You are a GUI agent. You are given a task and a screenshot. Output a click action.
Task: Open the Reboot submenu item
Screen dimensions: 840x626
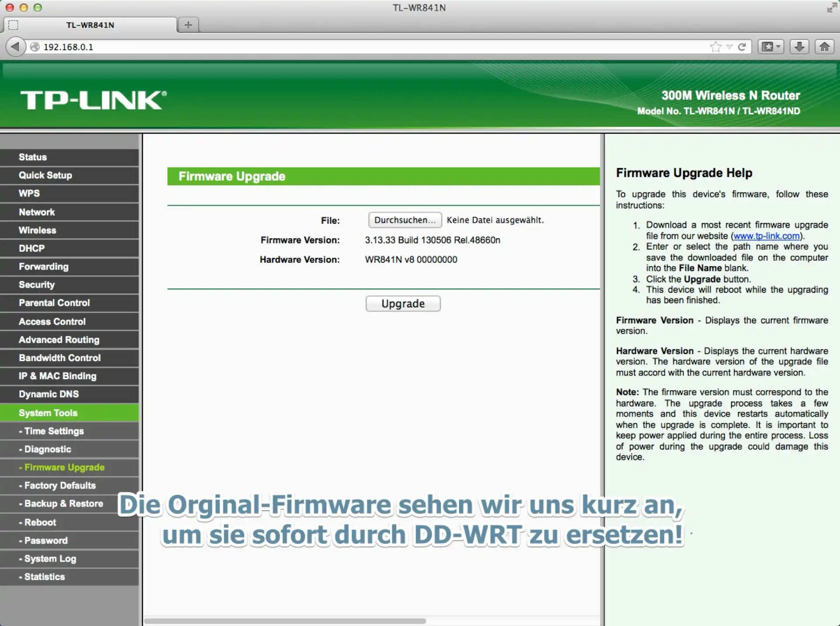click(40, 522)
